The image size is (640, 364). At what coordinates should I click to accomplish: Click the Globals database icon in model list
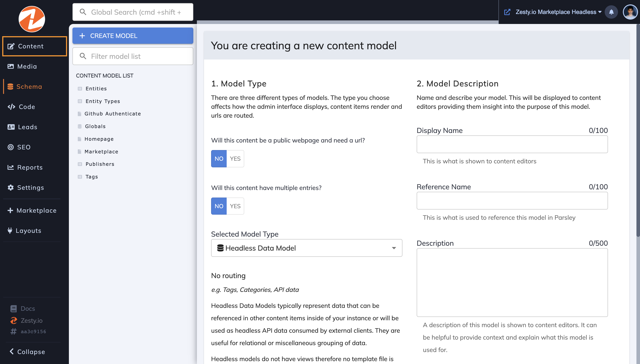tap(80, 126)
